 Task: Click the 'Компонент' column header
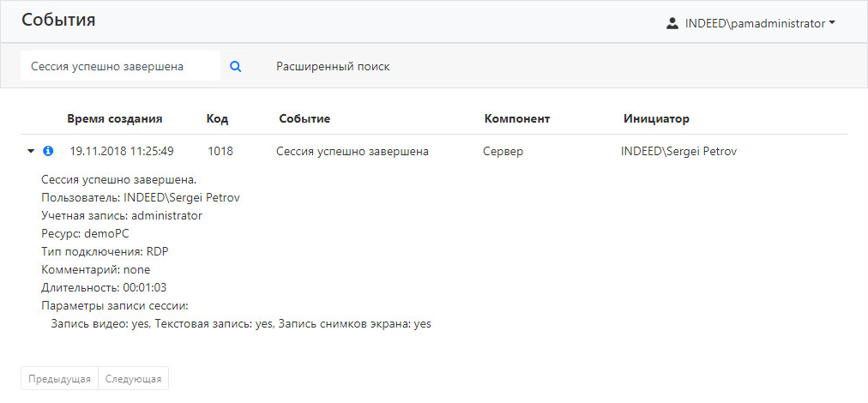coord(516,118)
